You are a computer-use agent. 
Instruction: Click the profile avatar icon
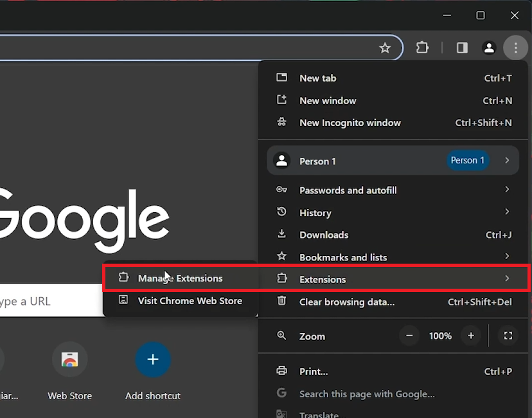point(489,48)
